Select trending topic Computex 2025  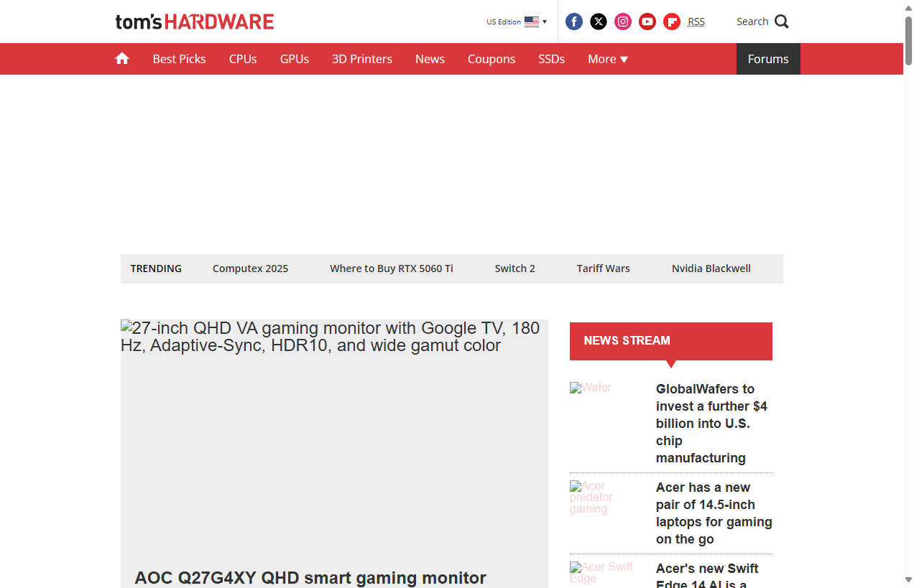click(x=250, y=269)
